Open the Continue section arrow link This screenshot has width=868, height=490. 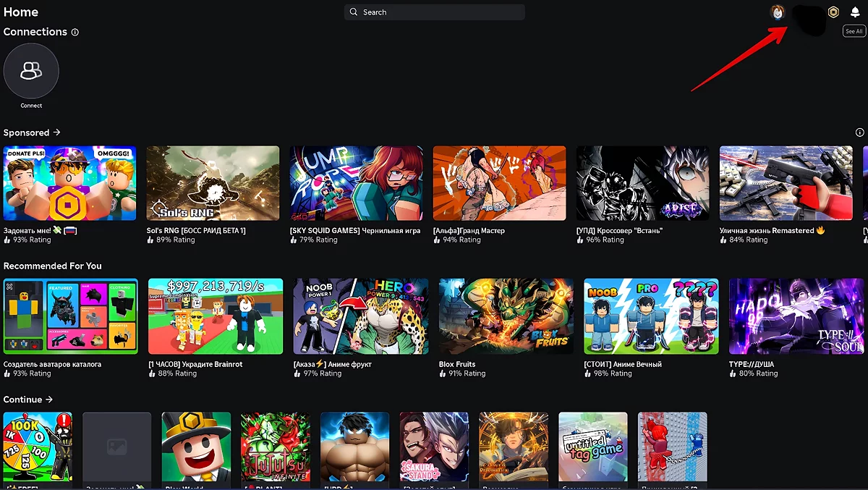click(x=28, y=400)
